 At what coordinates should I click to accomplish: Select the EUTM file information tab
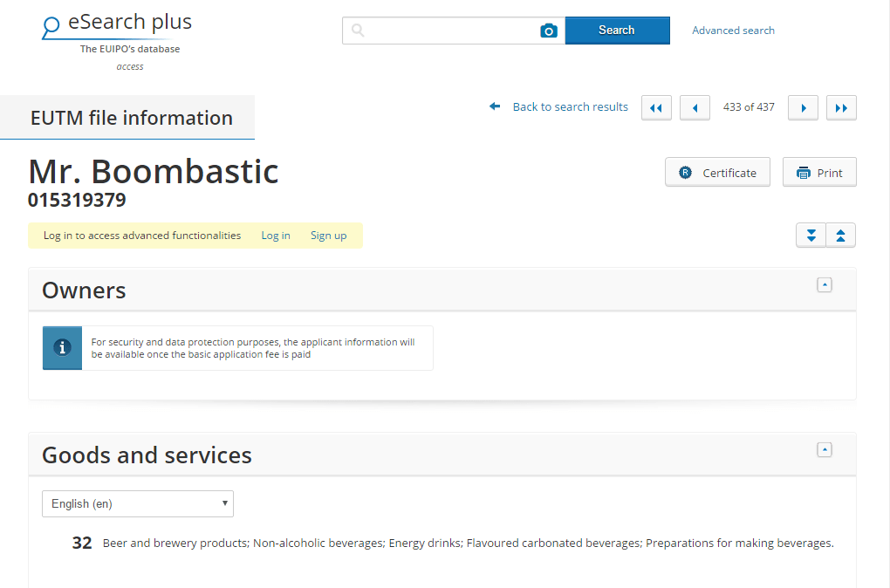[x=127, y=118]
